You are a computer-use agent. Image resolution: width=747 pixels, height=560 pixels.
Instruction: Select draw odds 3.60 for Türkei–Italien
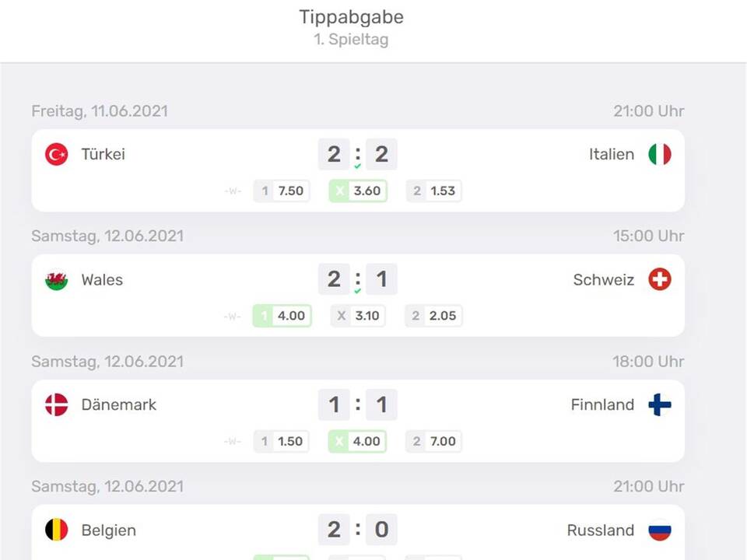click(358, 191)
